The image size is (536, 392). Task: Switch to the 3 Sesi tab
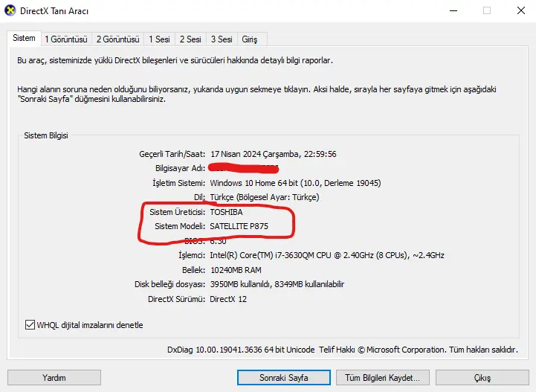pos(222,39)
